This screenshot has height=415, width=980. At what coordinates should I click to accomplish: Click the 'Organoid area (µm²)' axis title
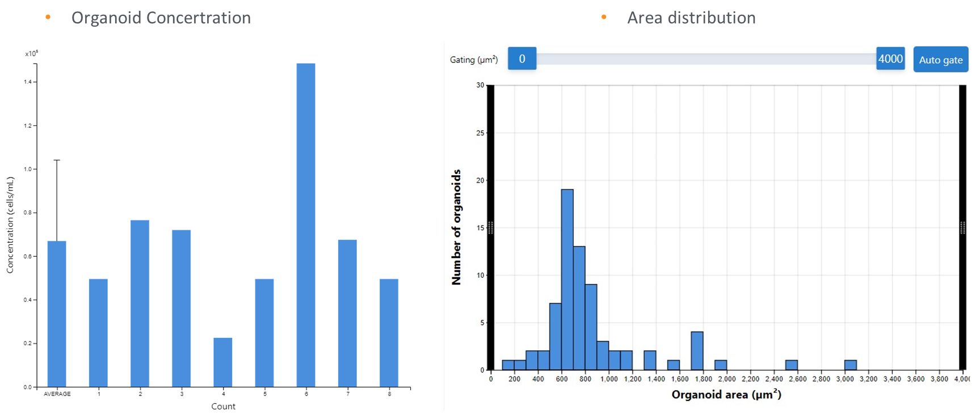(726, 394)
